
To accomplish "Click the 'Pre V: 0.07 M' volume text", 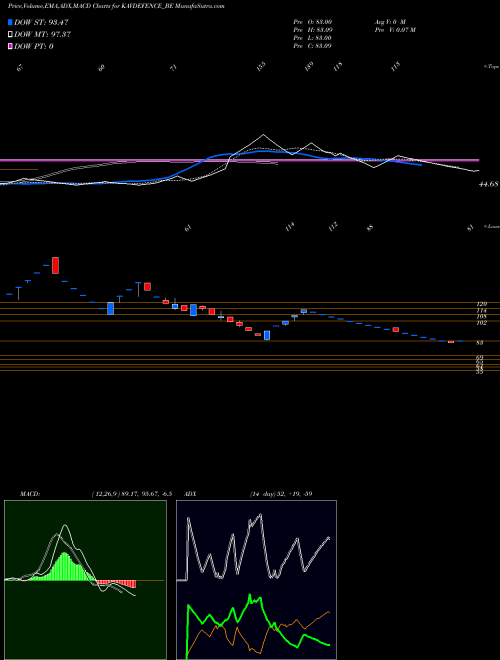I will point(395,30).
